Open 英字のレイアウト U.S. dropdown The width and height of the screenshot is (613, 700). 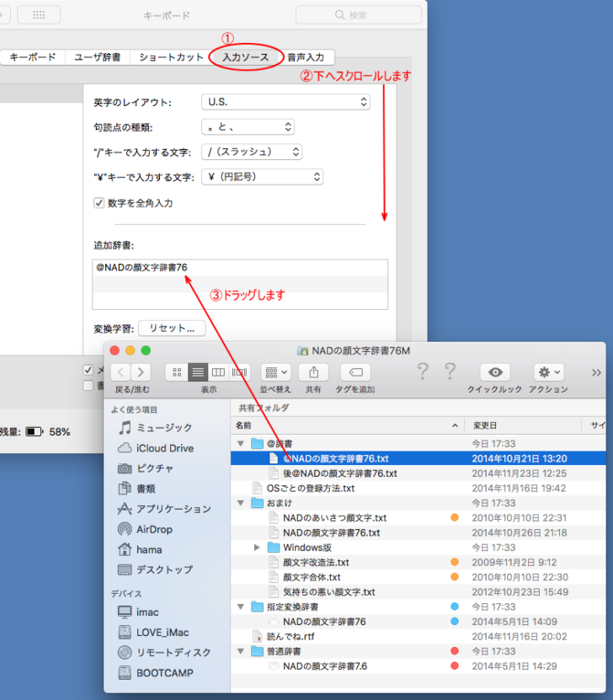[285, 102]
